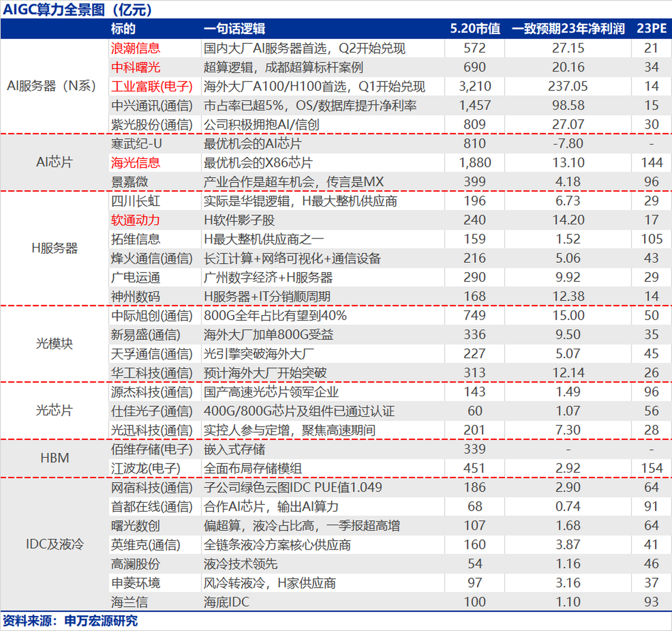Select the -7.80 net profit cell
This screenshot has width=672, height=631.
point(568,144)
